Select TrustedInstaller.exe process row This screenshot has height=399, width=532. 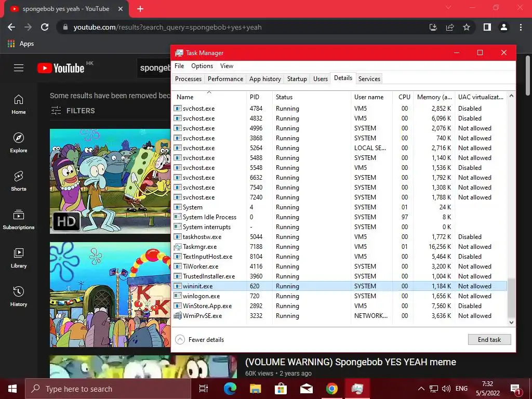(340, 276)
